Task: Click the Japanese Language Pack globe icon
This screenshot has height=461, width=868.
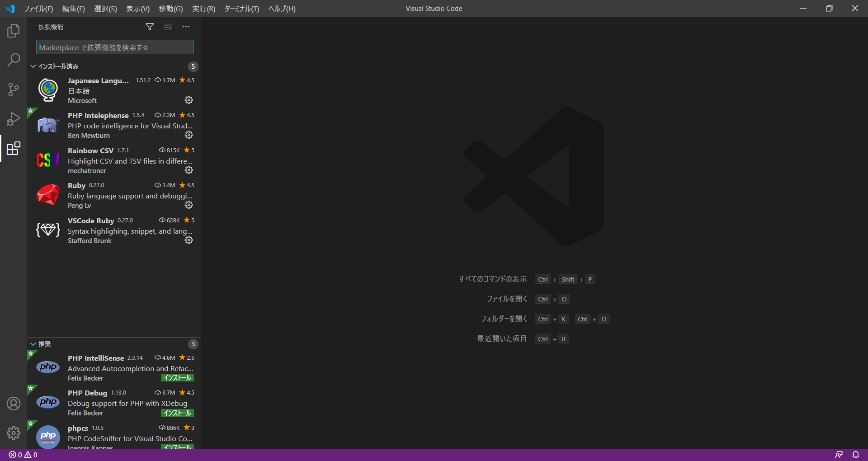Action: (48, 90)
